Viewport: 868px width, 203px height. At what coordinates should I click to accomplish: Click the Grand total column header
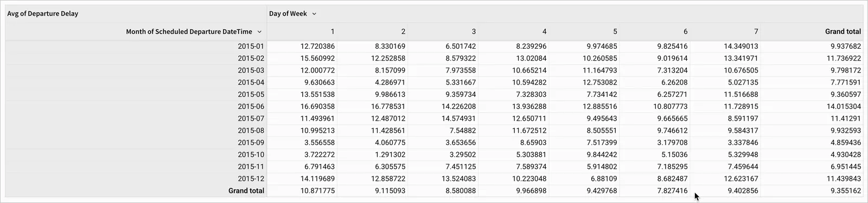843,31
